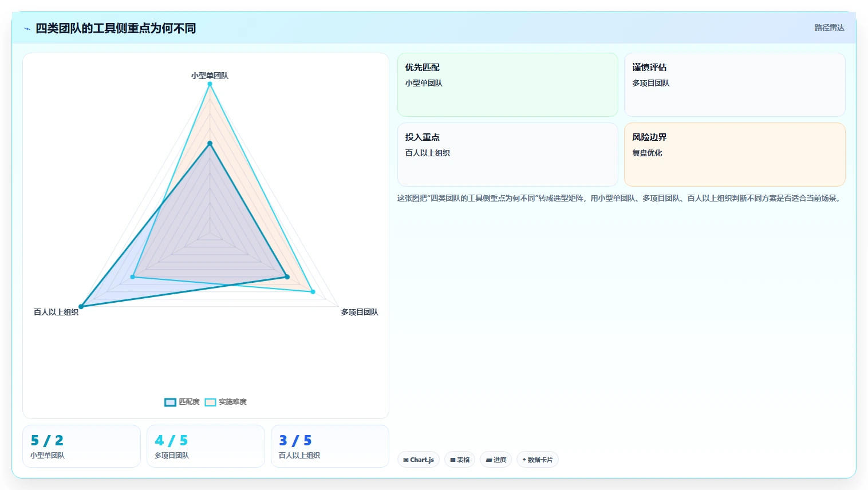Click the icon inside the Chart.js tag

(406, 460)
